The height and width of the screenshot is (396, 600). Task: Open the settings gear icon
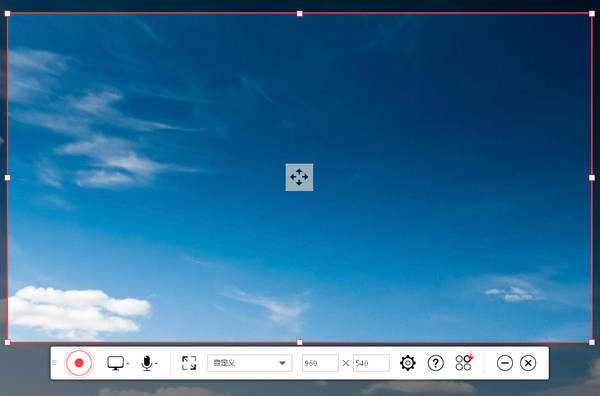click(408, 363)
